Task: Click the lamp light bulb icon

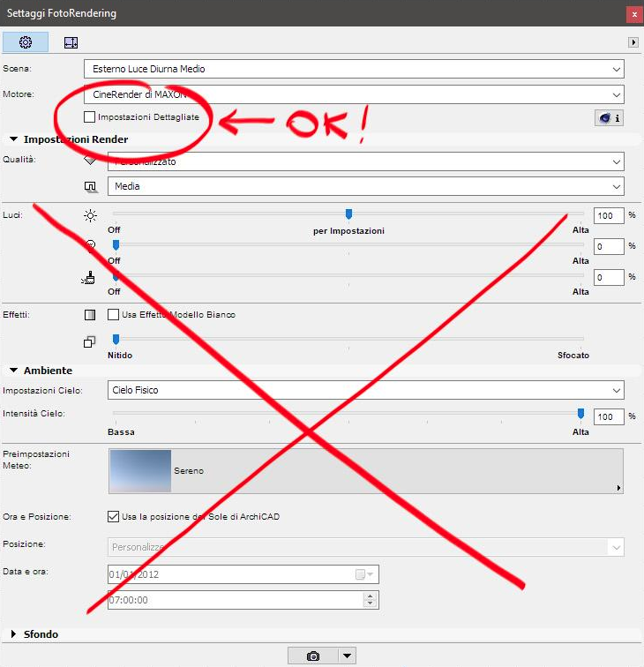Action: point(90,246)
